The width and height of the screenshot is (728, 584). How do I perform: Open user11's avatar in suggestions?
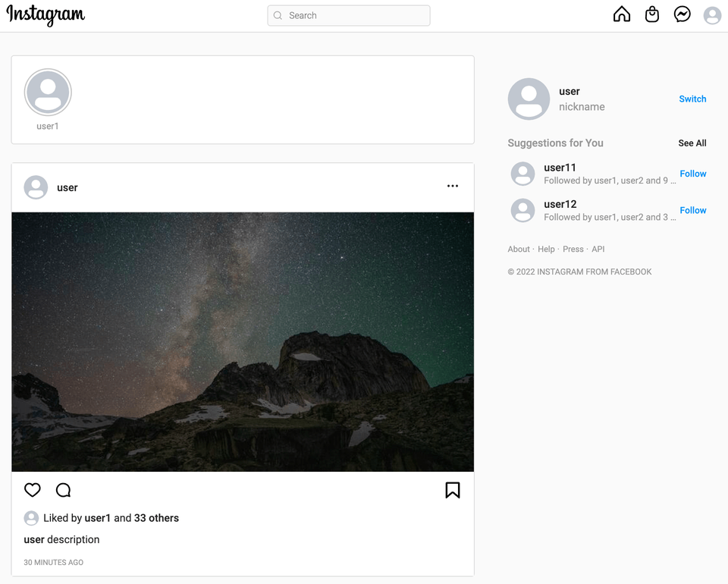(x=522, y=174)
